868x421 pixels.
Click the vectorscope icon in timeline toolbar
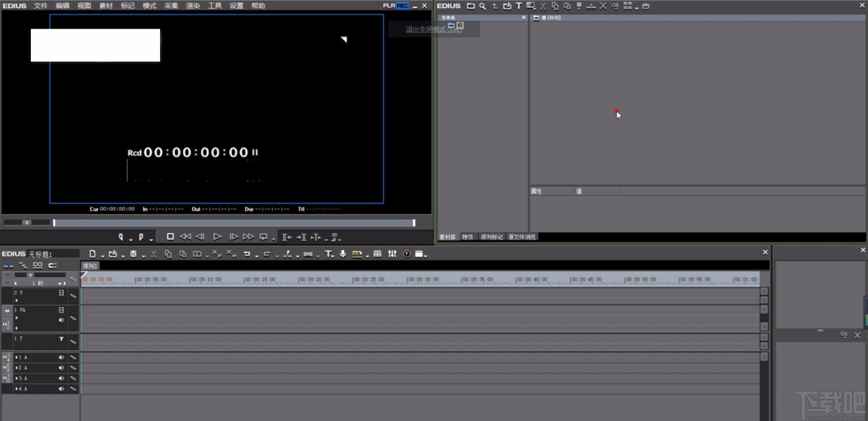406,254
